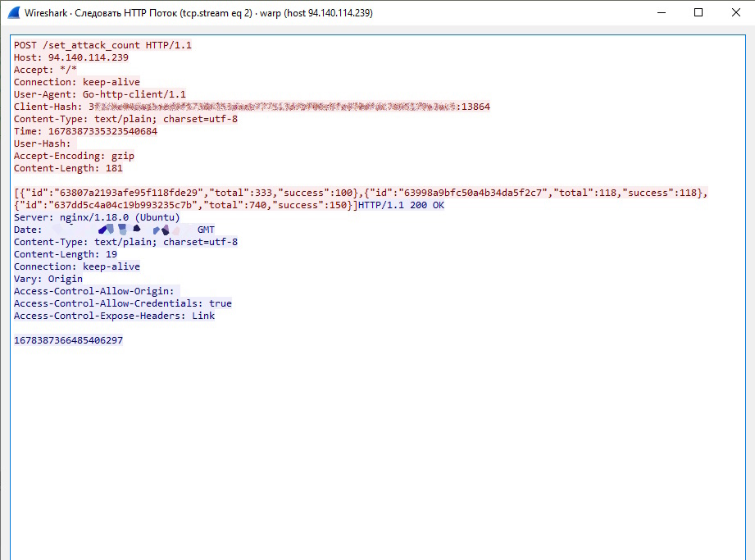Click the POST /set_attack_count request line
Viewport: 755px width, 560px height.
pos(102,45)
